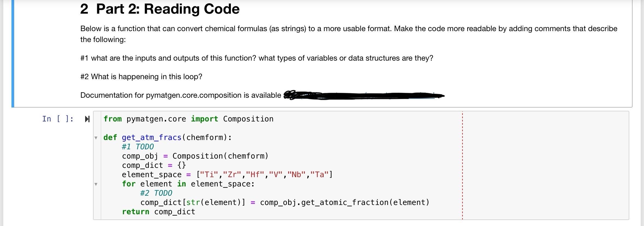This screenshot has height=226, width=644.
Task: Click the green 'return' keyword
Action: tap(135, 212)
